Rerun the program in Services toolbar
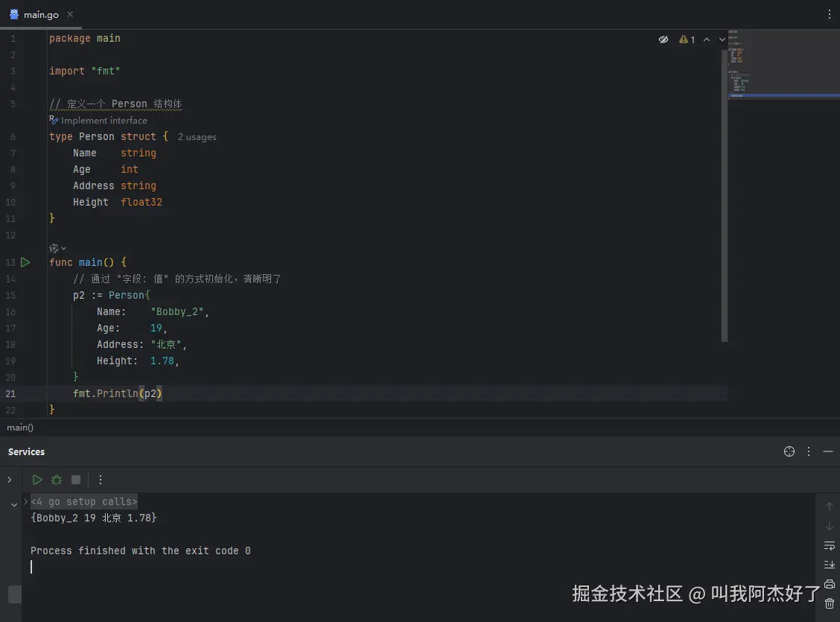This screenshot has width=840, height=622. 37,480
